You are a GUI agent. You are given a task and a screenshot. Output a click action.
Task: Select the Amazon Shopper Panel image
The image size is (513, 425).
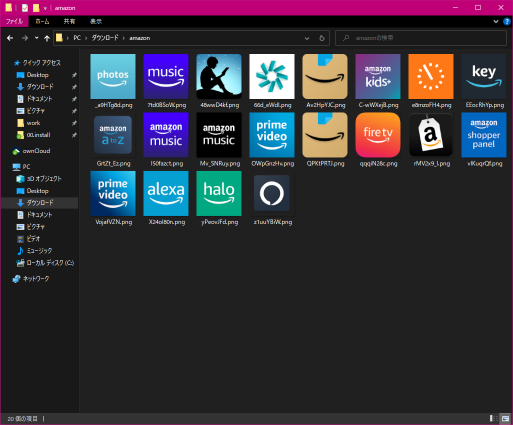point(484,135)
